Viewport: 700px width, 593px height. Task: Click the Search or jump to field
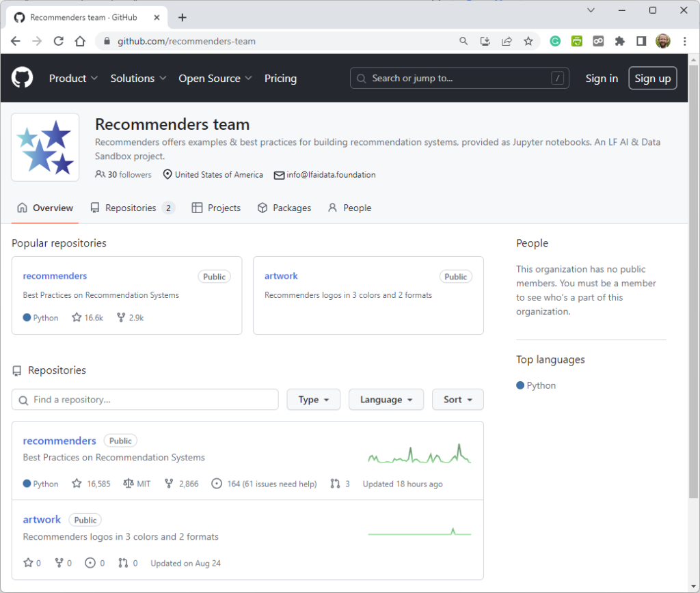click(x=459, y=78)
